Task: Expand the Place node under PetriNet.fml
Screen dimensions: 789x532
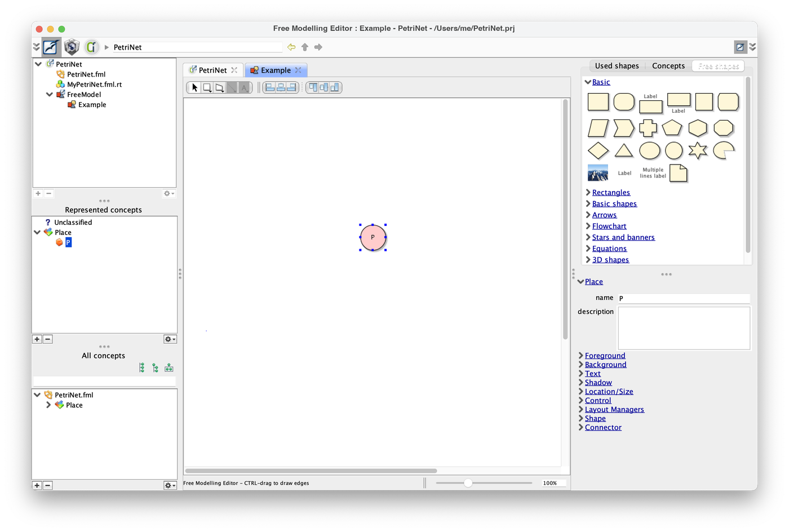Action: pyautogui.click(x=48, y=405)
